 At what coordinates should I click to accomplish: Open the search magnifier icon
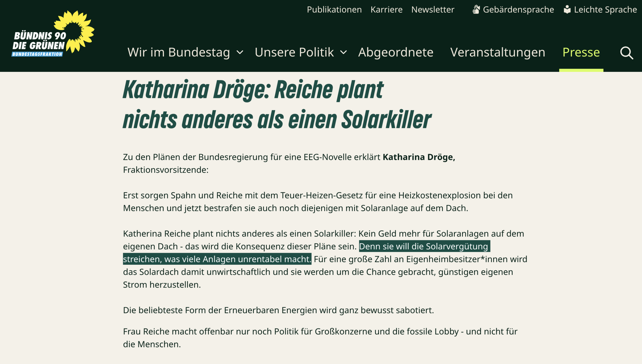[626, 53]
